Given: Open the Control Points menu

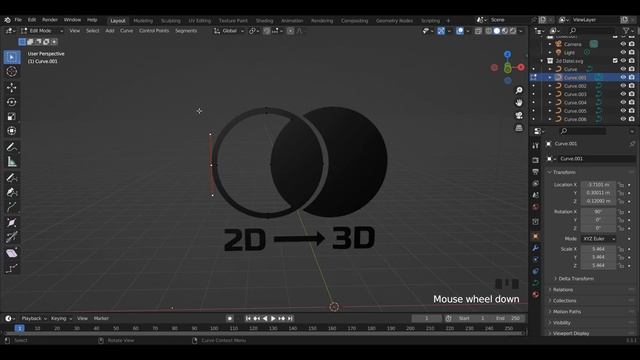Looking at the screenshot, I should (x=154, y=31).
